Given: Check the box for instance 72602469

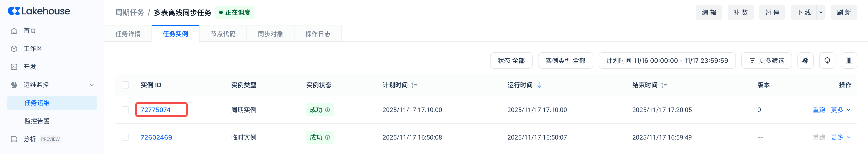Looking at the screenshot, I should 125,137.
